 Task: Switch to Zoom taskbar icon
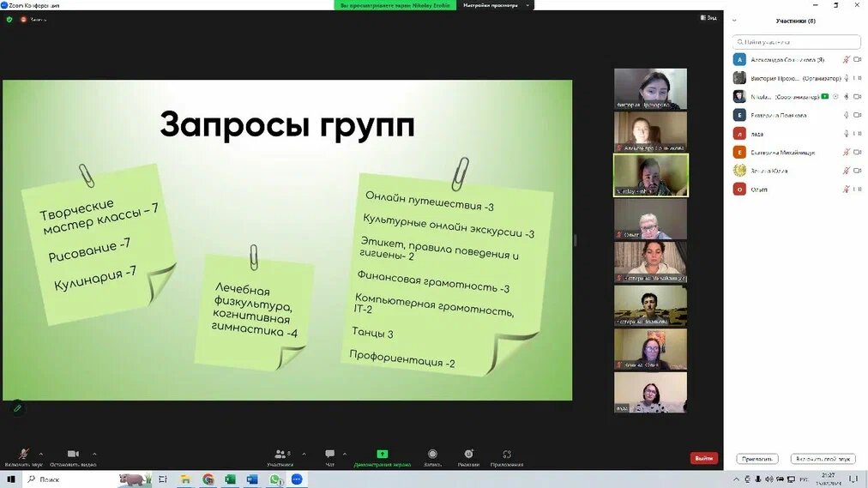pos(298,479)
